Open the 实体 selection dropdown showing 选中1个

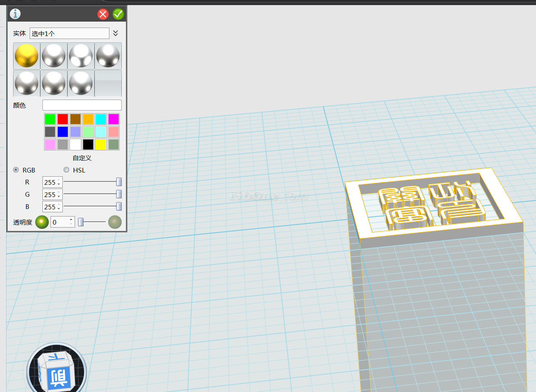coord(70,33)
